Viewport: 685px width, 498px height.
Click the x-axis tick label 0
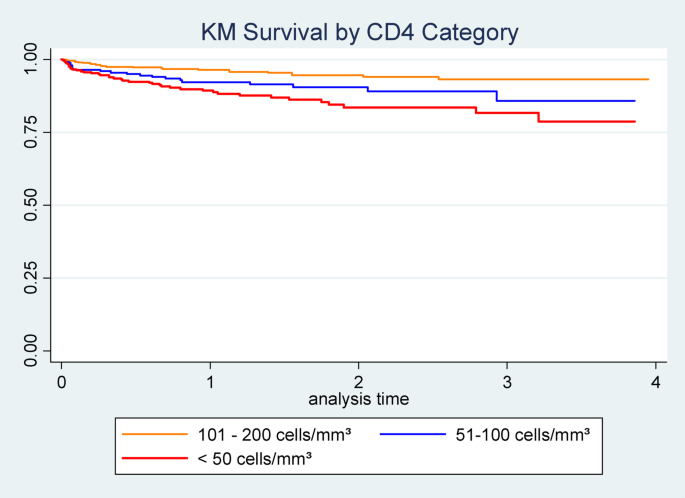62,382
